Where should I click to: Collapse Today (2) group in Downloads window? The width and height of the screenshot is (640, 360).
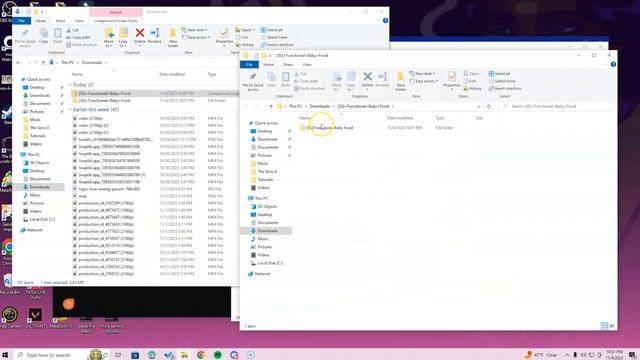(x=70, y=84)
